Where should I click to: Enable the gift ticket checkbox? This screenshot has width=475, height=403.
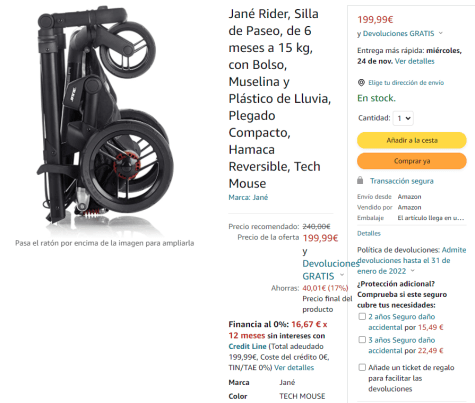coord(362,367)
